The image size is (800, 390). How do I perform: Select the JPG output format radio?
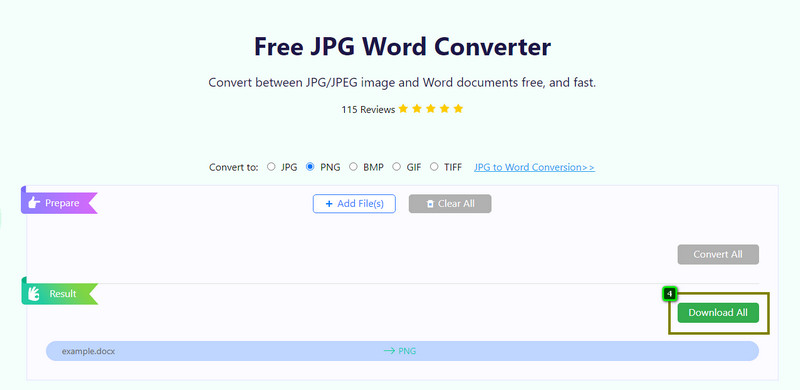(271, 166)
